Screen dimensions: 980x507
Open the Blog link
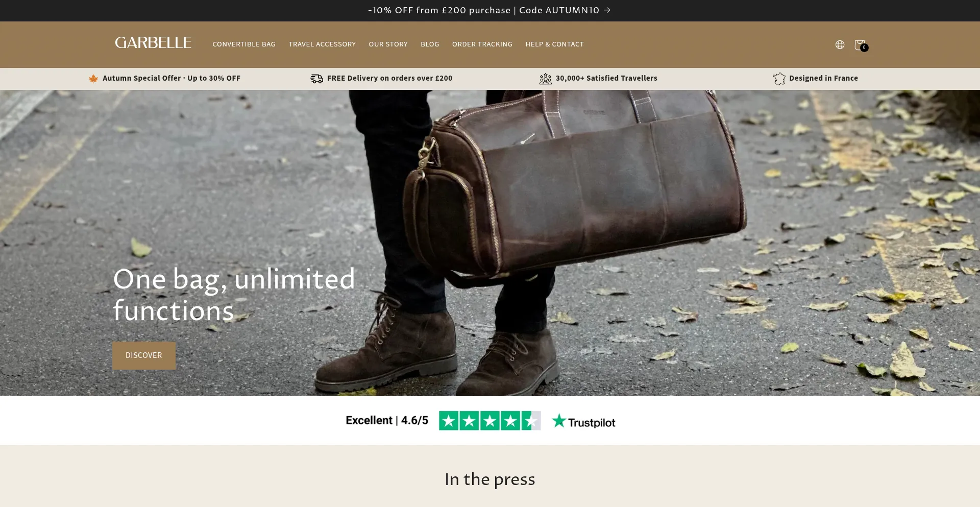coord(430,44)
